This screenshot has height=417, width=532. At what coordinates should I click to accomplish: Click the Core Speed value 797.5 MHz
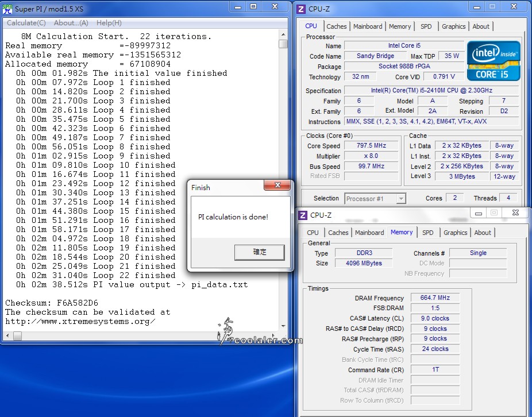point(371,145)
